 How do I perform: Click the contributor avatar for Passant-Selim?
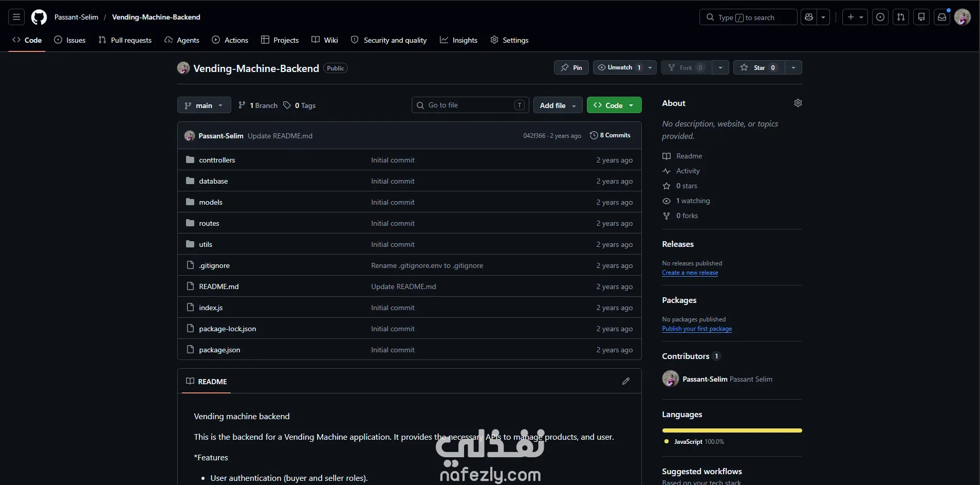tap(671, 379)
